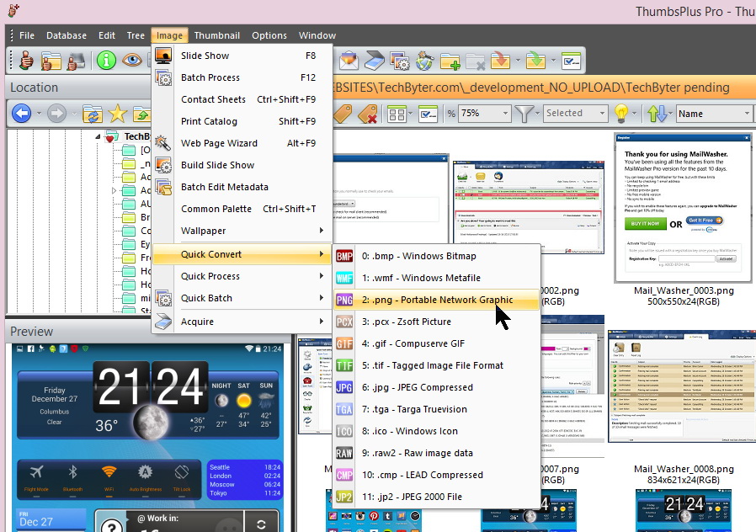This screenshot has width=756, height=532.
Task: Click the batch process gear toolbar icon
Action: [400, 61]
